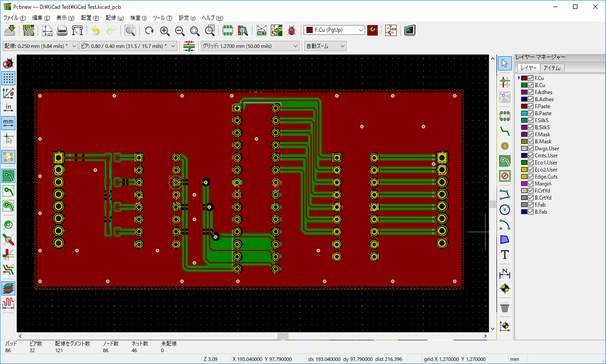Toggle ratsnest display on left toolbar
Image resolution: width=606 pixels, height=364 pixels.
click(9, 157)
